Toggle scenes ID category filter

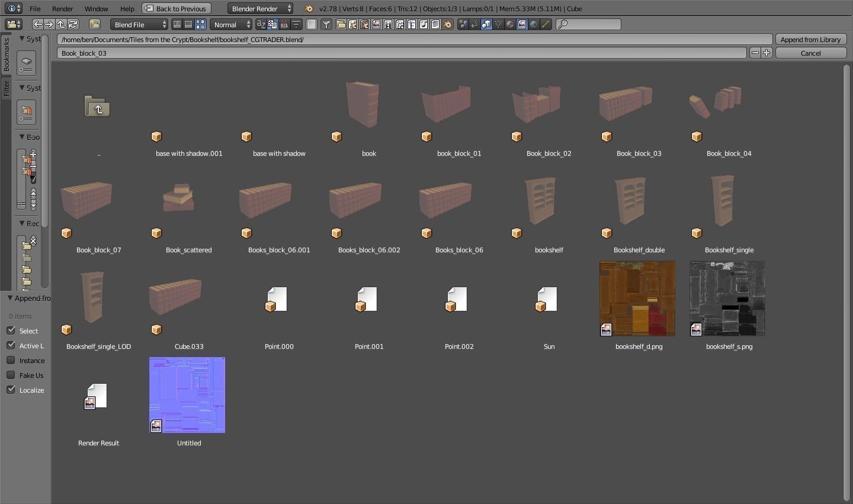tap(463, 24)
